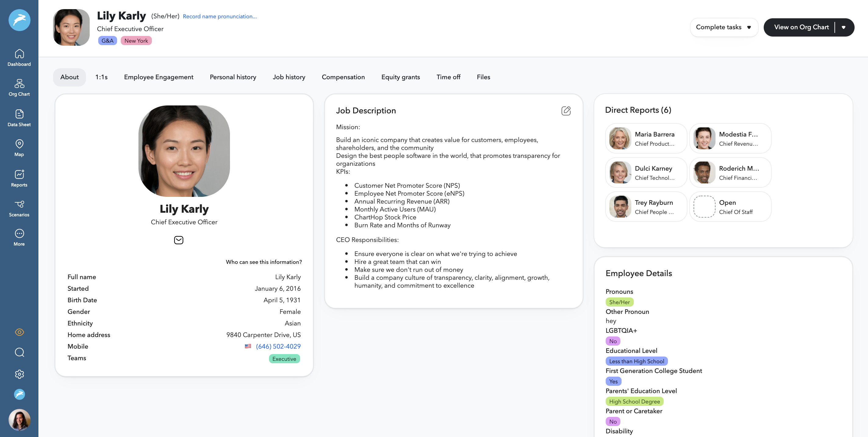Edit the Job Description with the pencil icon
This screenshot has width=868, height=437.
click(x=566, y=111)
